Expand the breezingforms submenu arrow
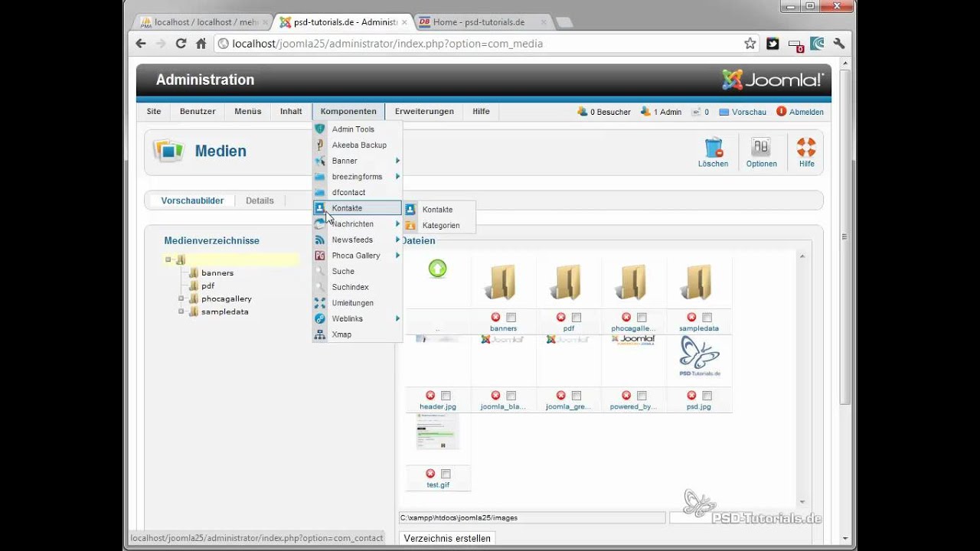This screenshot has height=551, width=980. 397,177
